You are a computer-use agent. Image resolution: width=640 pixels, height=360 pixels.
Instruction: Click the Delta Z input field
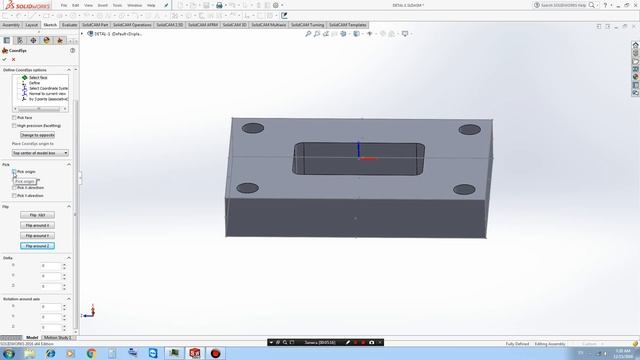51,287
